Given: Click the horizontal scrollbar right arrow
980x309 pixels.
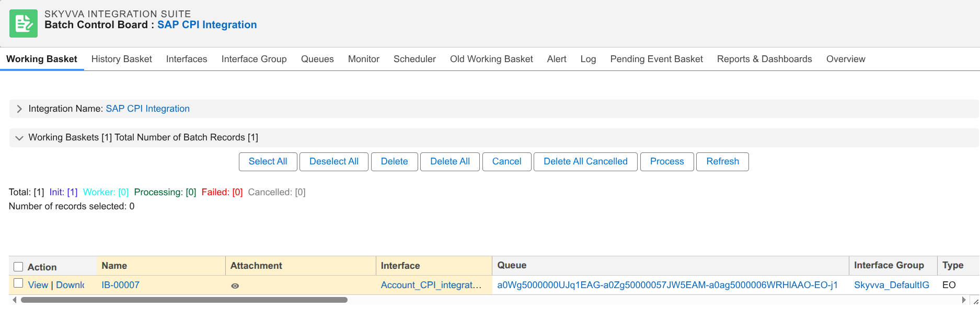Looking at the screenshot, I should click(964, 300).
